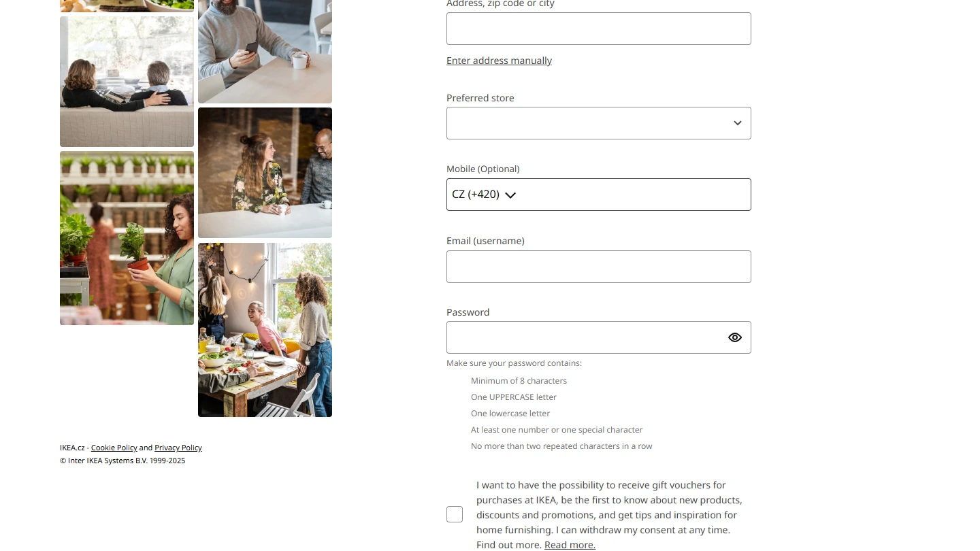980x551 pixels.
Task: Click into the Email (username) field
Action: click(599, 267)
